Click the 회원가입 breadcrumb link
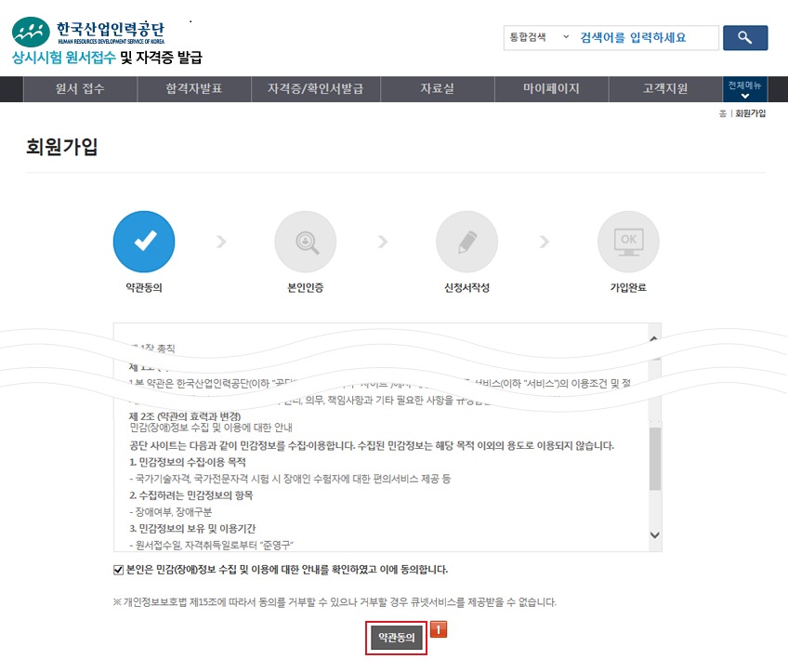Image resolution: width=788 pixels, height=672 pixels. pos(750,113)
